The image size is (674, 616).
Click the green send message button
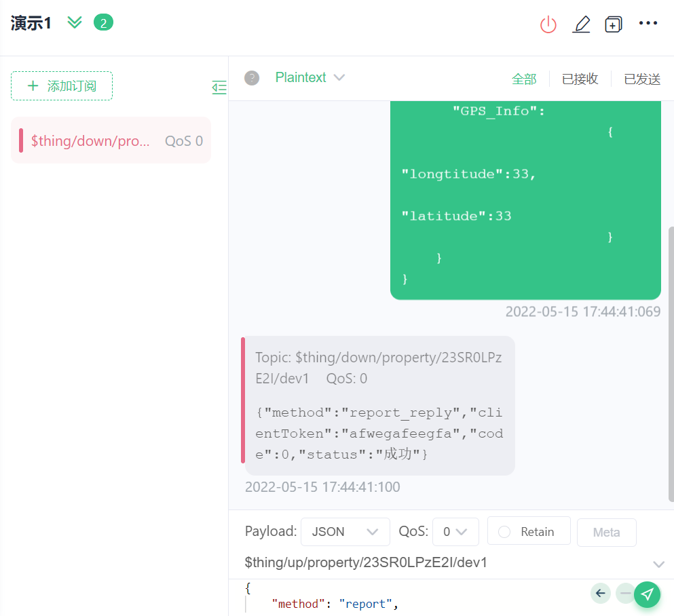coord(648,594)
